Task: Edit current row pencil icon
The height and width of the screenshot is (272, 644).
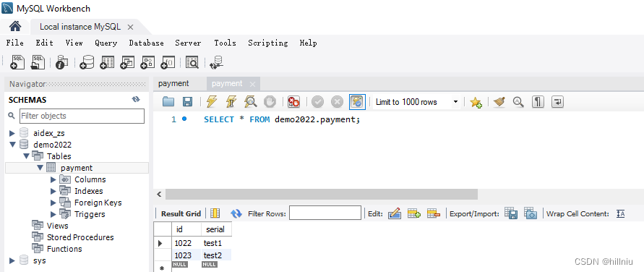Action: click(395, 213)
